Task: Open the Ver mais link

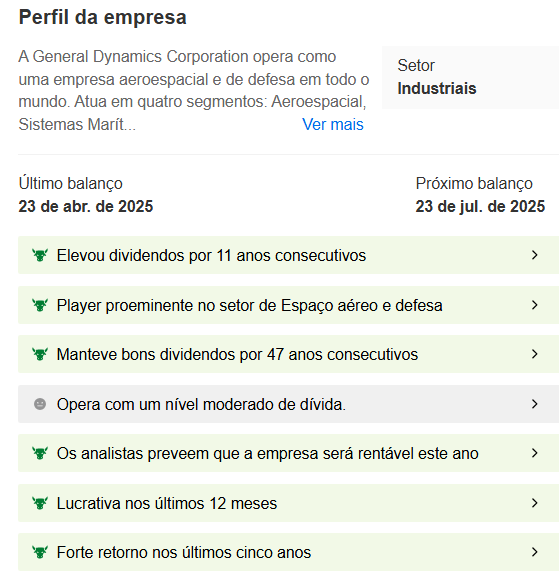Action: coord(333,124)
